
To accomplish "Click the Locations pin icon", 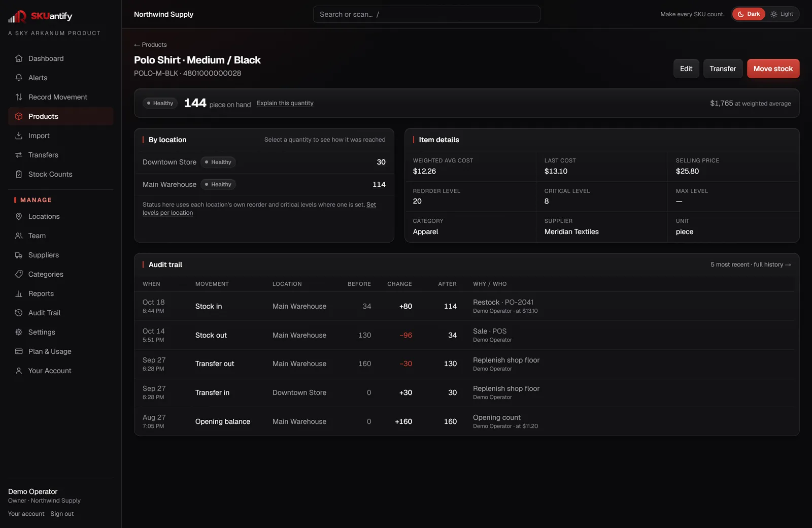I will (x=19, y=216).
